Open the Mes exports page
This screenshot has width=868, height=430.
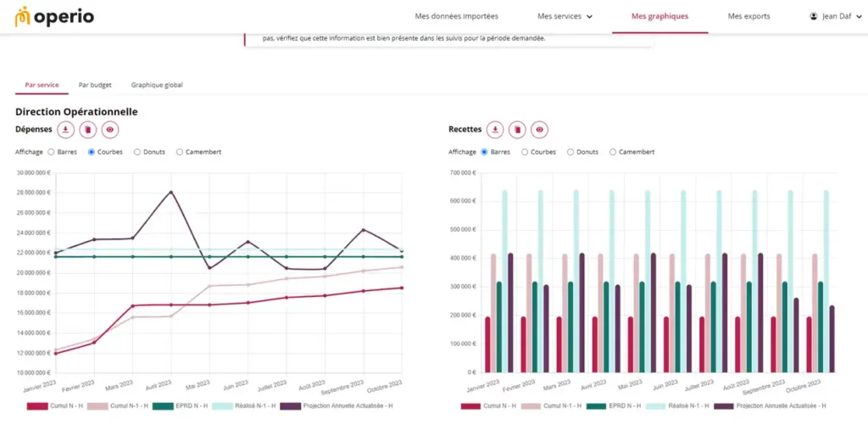(x=749, y=17)
